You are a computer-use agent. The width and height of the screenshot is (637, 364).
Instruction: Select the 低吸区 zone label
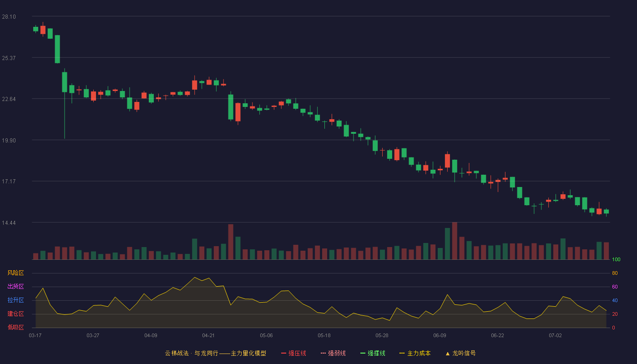pyautogui.click(x=15, y=327)
